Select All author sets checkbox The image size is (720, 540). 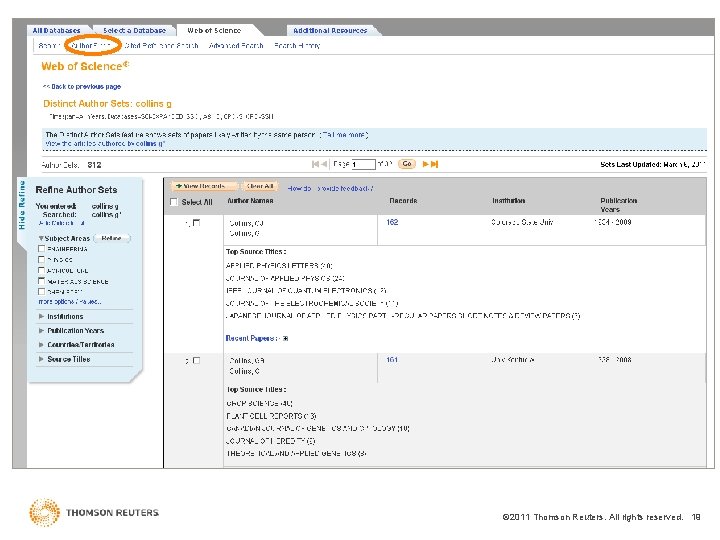(x=174, y=202)
